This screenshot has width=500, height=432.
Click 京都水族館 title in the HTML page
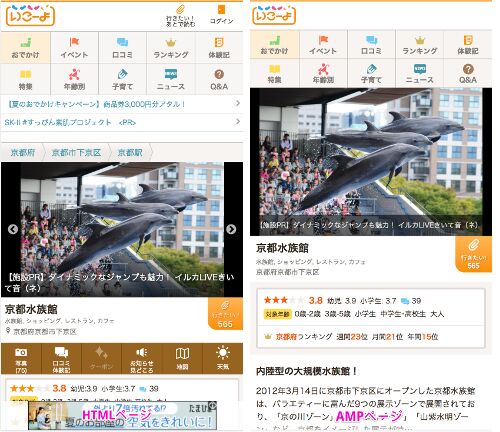coord(31,310)
